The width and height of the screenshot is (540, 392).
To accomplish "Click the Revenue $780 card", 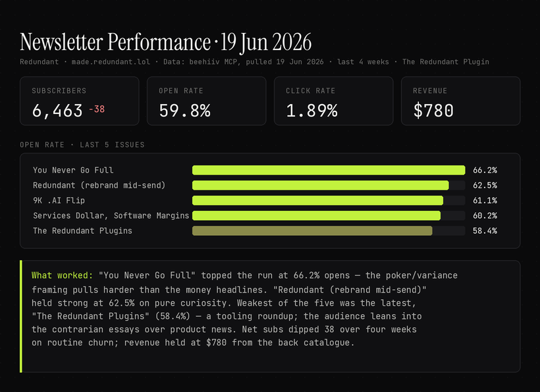I will (x=461, y=101).
